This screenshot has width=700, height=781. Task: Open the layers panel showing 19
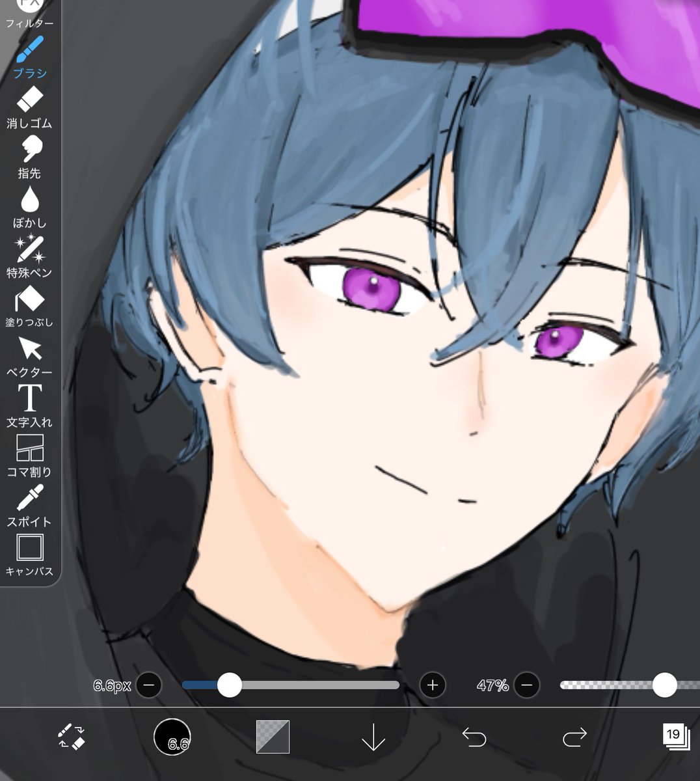click(676, 737)
